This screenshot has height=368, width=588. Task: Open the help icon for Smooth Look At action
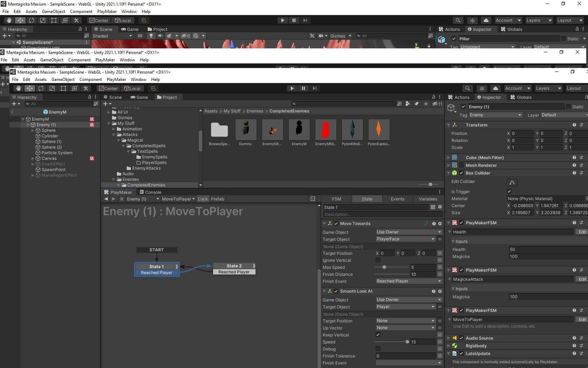(434, 291)
